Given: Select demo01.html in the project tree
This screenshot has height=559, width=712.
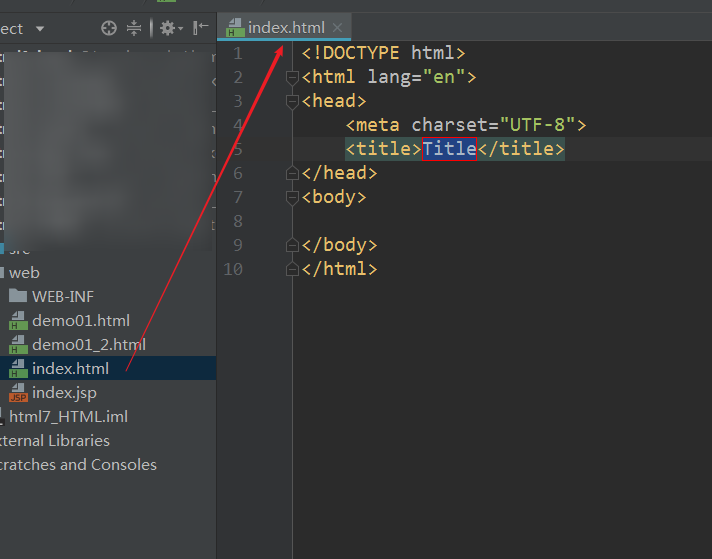Looking at the screenshot, I should tap(81, 321).
